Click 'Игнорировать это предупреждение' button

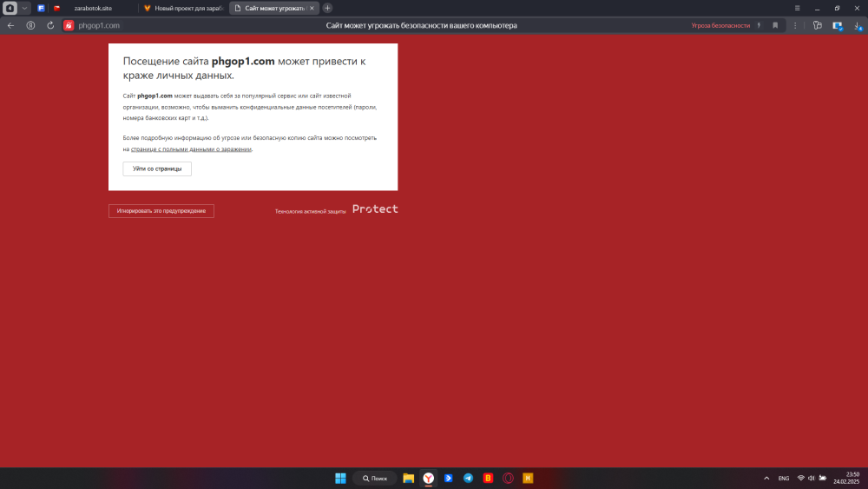(161, 211)
